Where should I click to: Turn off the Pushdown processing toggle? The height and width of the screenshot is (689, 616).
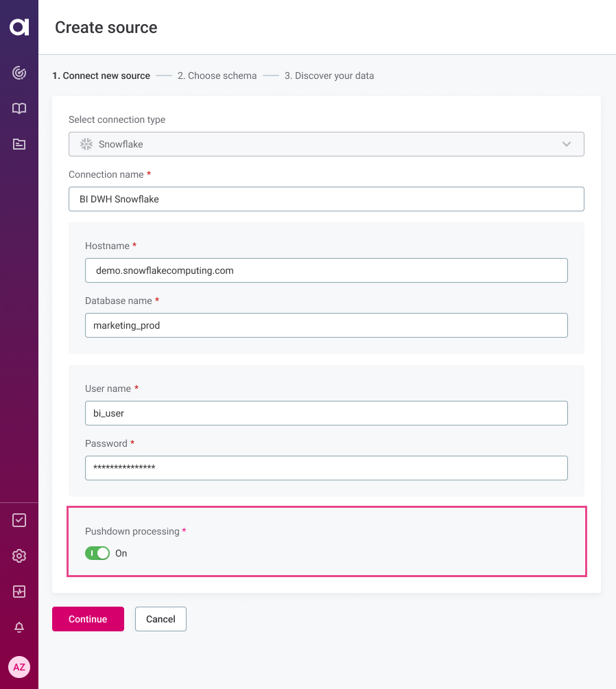tap(97, 553)
